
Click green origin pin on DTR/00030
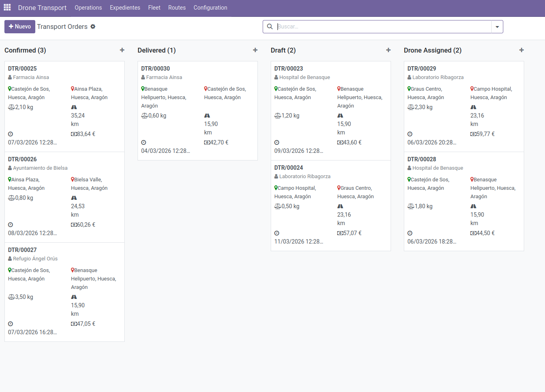pyautogui.click(x=142, y=89)
